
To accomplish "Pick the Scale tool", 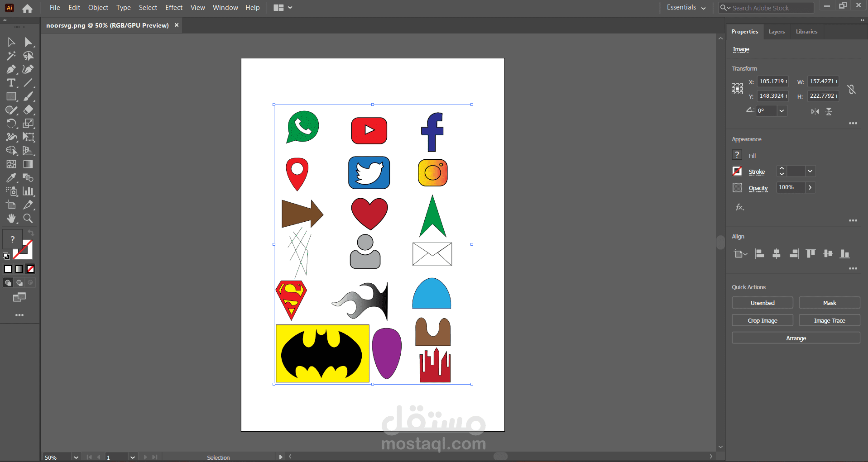I will pyautogui.click(x=28, y=124).
